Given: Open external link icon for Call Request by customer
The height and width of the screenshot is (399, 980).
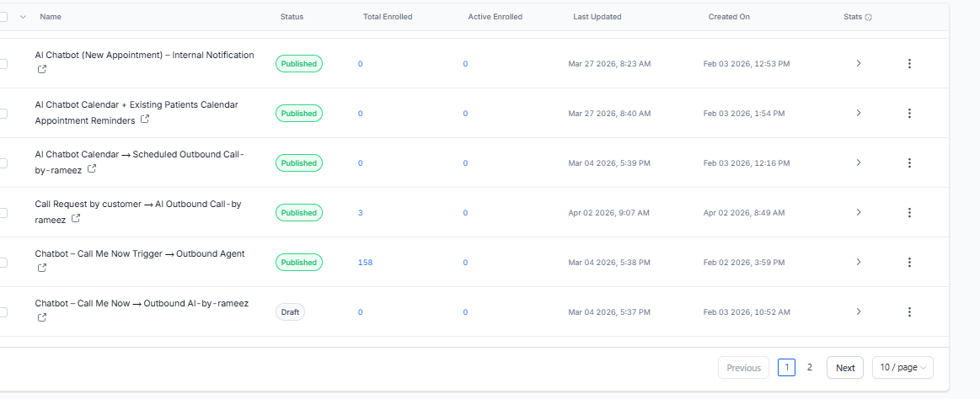Looking at the screenshot, I should (76, 219).
